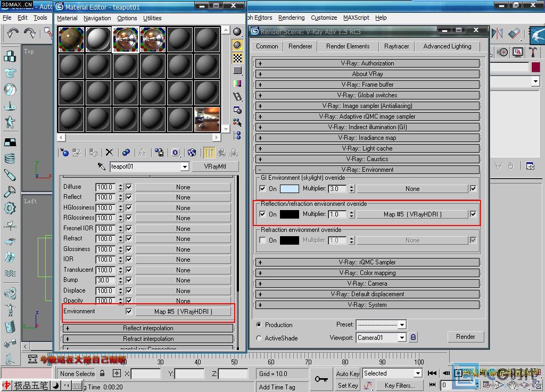Image resolution: width=545 pixels, height=392 pixels.
Task: Disable Reflection/refraction environment On checkbox
Action: 263,214
